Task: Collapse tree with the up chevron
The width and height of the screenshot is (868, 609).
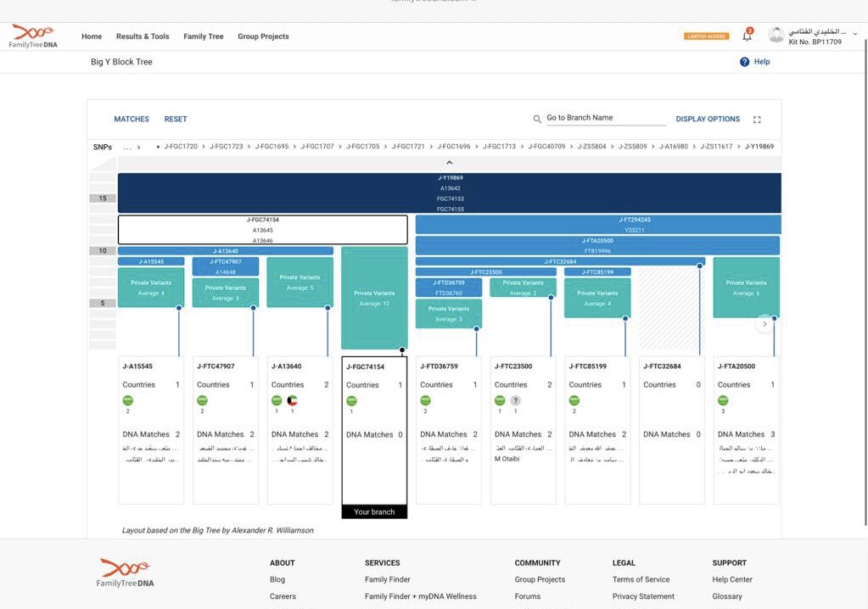Action: (450, 163)
